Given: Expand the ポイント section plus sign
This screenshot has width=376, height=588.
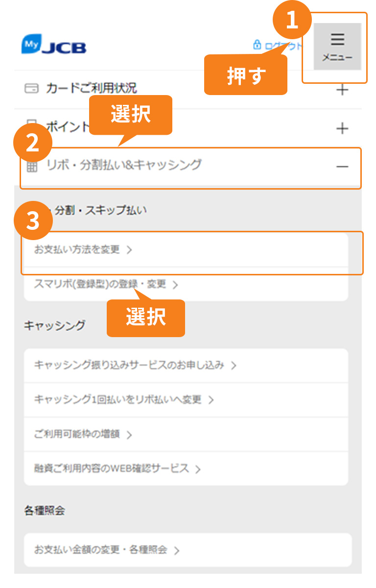Looking at the screenshot, I should (342, 128).
